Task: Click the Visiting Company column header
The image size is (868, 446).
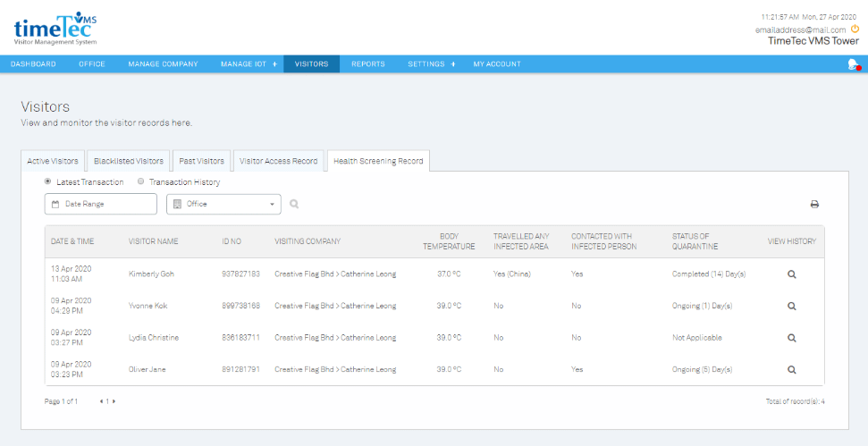Action: [x=308, y=241]
